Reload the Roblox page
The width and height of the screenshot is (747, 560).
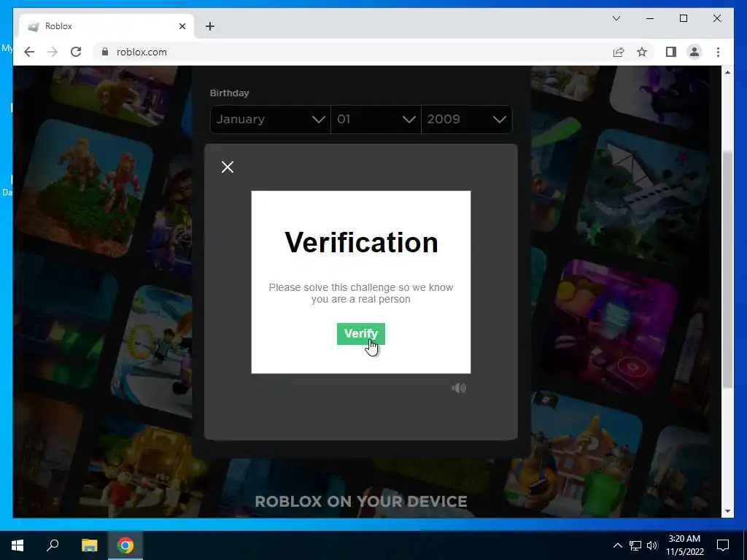tap(76, 52)
